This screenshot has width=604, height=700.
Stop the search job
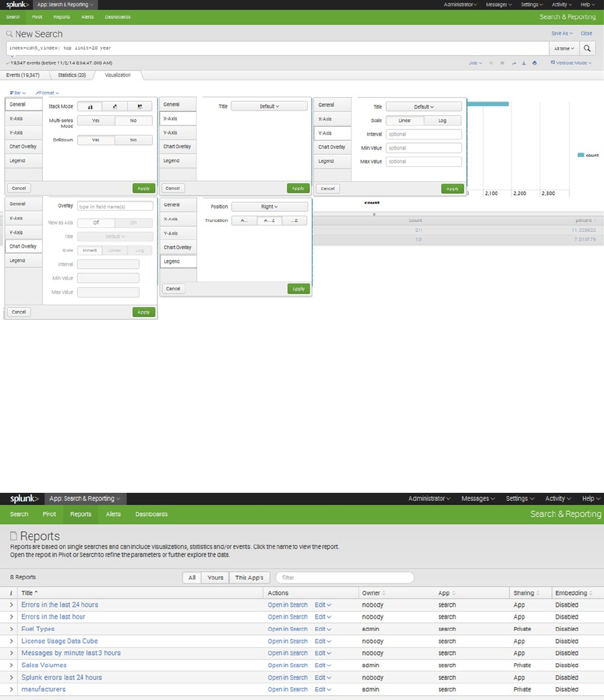(x=502, y=63)
